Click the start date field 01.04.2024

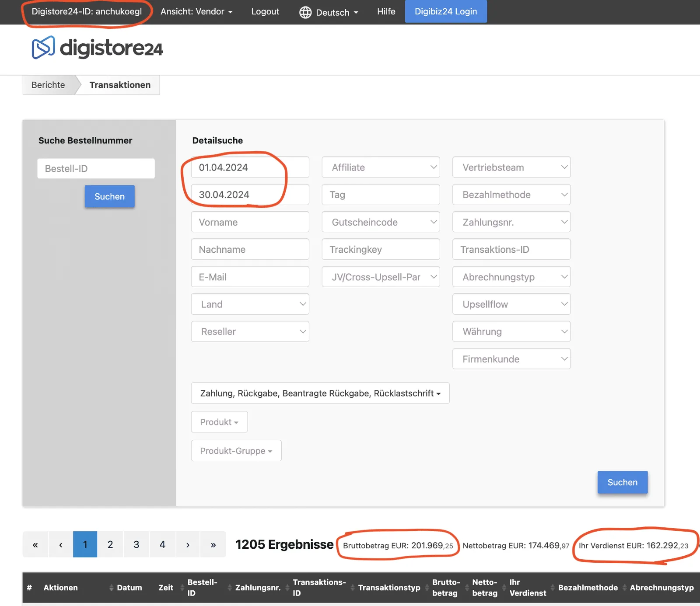[250, 167]
